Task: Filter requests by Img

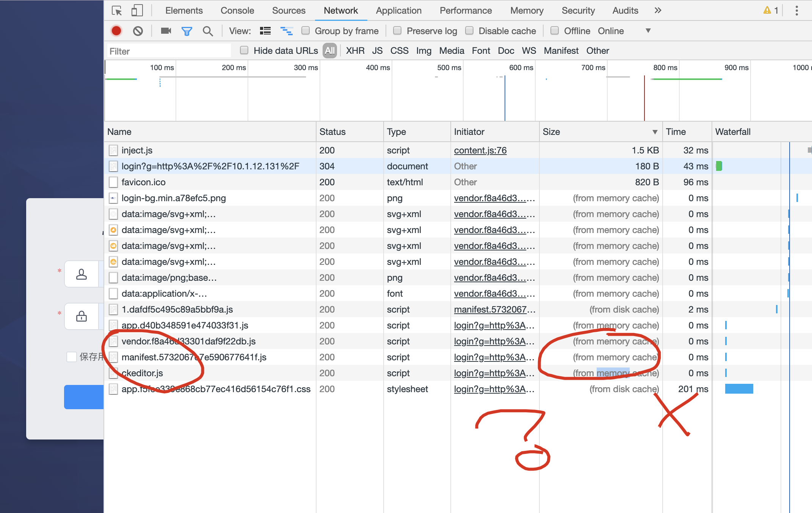Action: click(x=424, y=51)
